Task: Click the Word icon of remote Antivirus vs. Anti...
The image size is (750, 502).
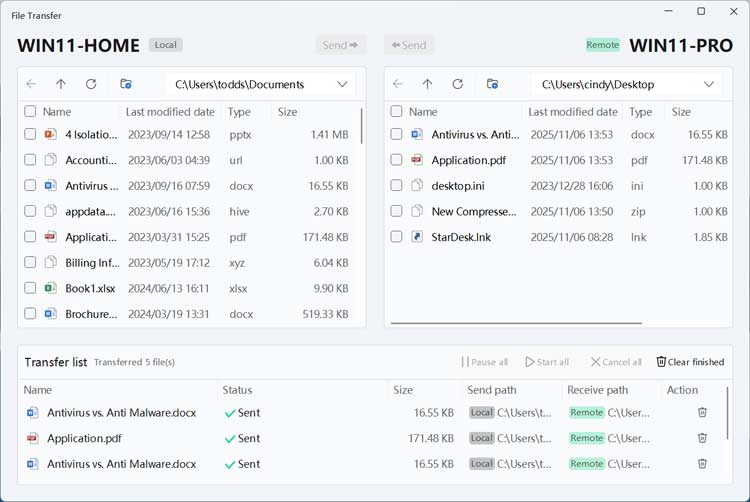Action: (x=417, y=134)
